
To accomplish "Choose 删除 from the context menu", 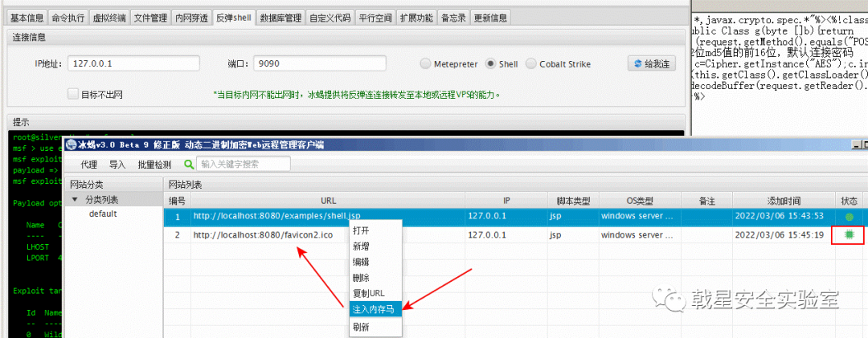I will 376,277.
